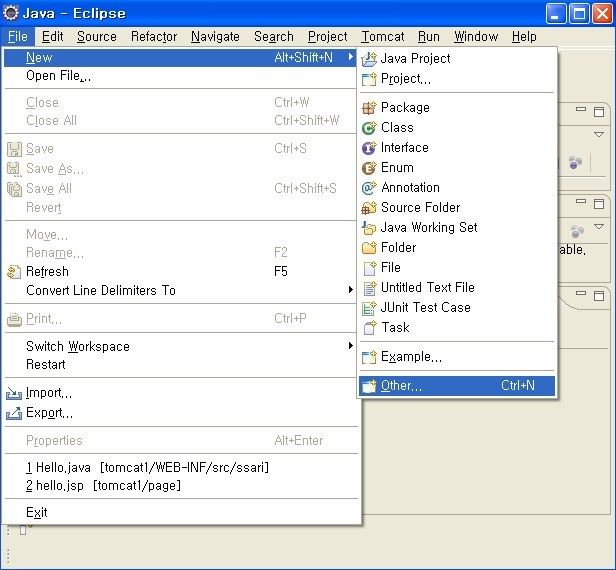
Task: Maximize the middle right view panel
Action: [x=599, y=204]
